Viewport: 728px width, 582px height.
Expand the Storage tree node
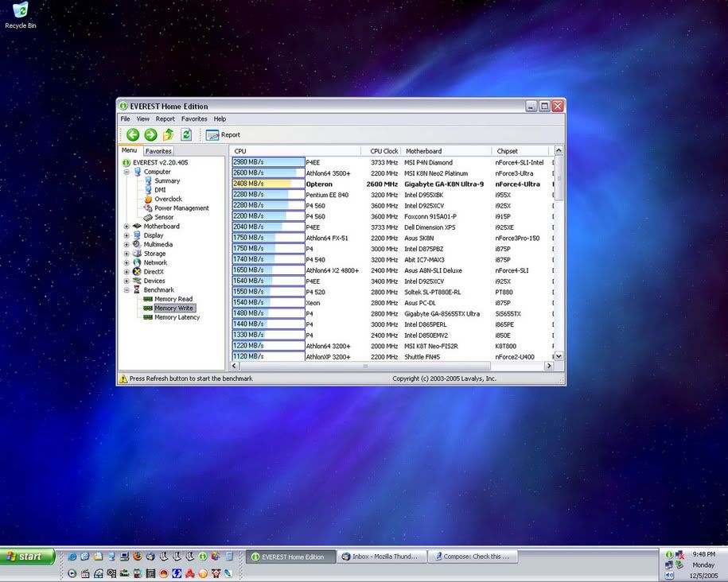(127, 254)
